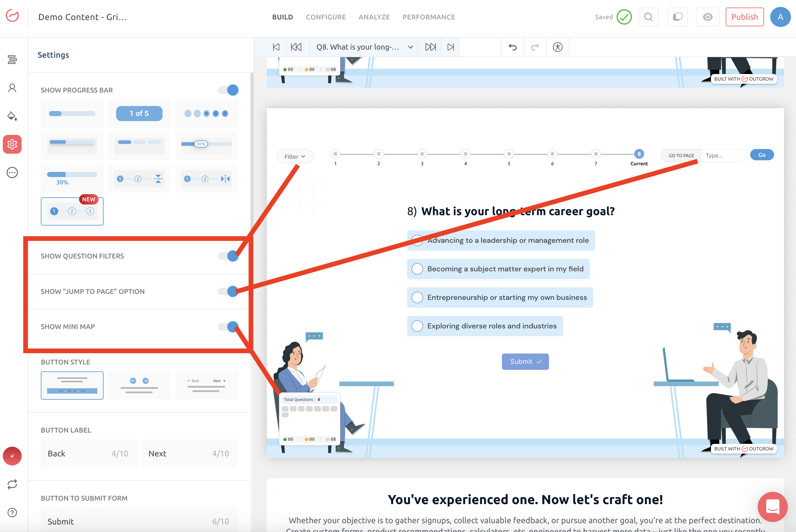The height and width of the screenshot is (532, 796).
Task: Jump to last question icon
Action: coord(450,47)
